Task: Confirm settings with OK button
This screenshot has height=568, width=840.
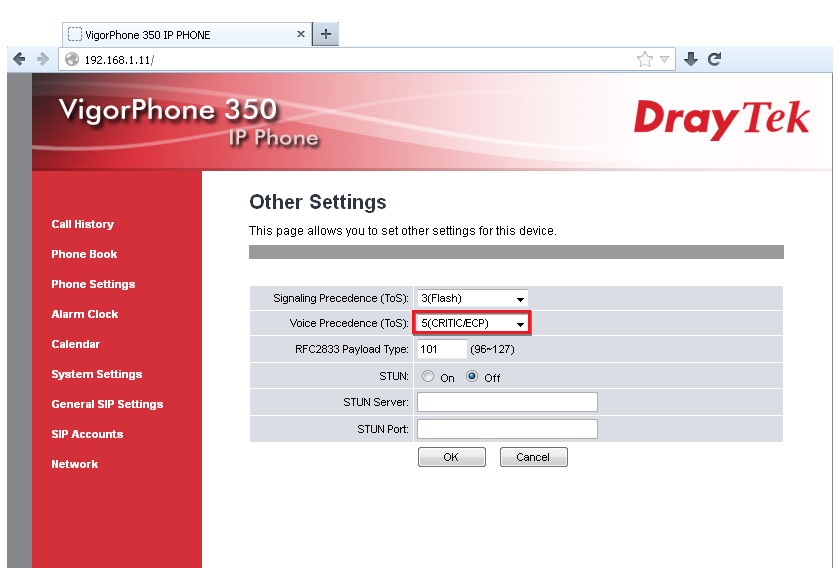Action: pyautogui.click(x=452, y=457)
